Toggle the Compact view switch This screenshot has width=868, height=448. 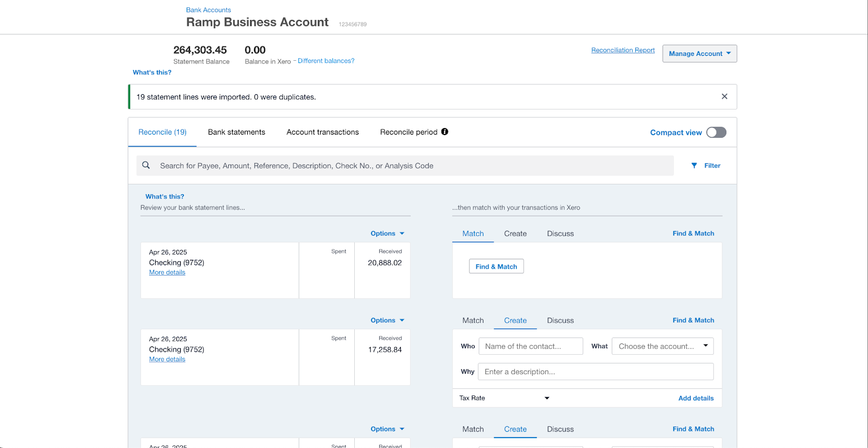click(x=716, y=132)
